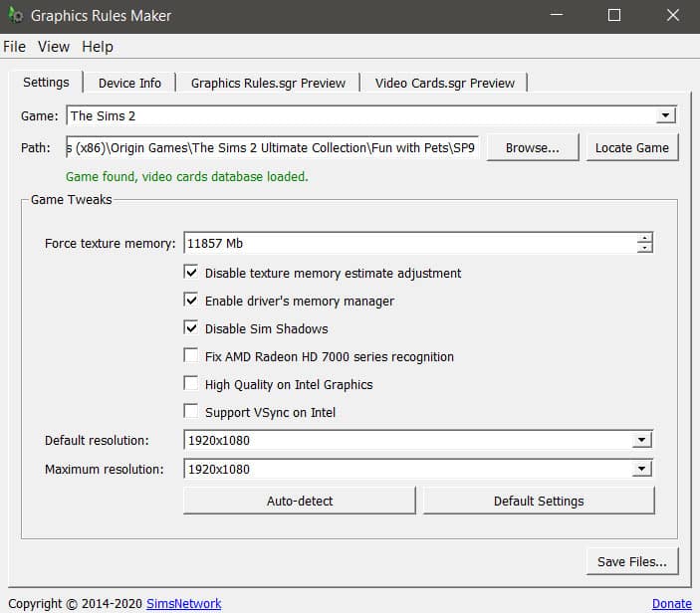Click the Auto-detect button
The height and width of the screenshot is (613, 700).
pyautogui.click(x=300, y=501)
